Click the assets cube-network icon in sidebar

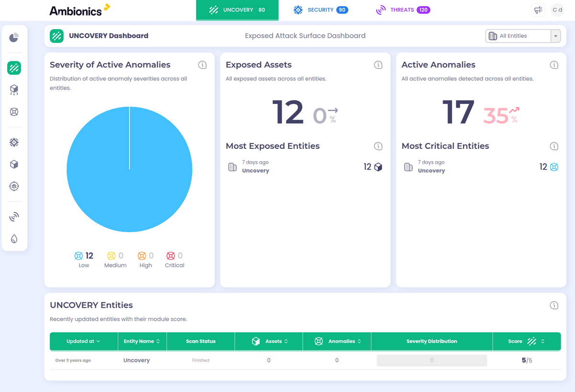[14, 90]
